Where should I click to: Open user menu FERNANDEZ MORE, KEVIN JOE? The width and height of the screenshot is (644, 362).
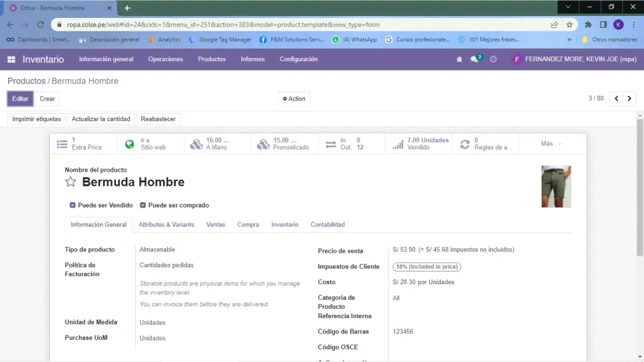pos(574,59)
